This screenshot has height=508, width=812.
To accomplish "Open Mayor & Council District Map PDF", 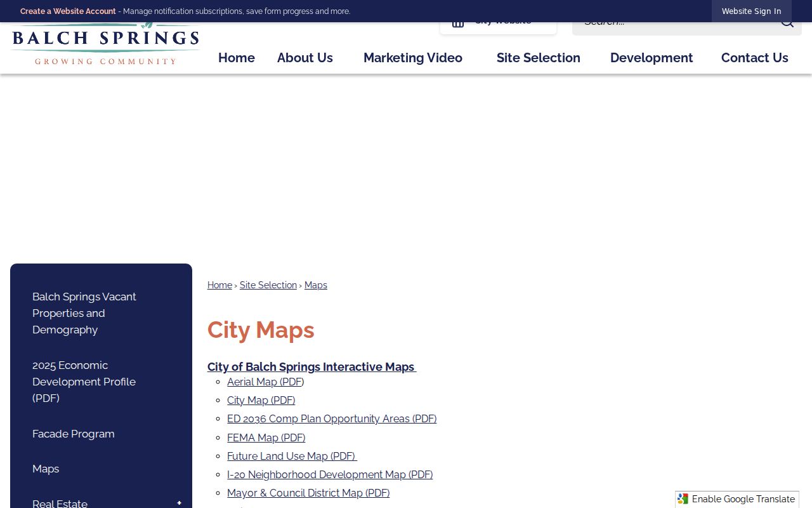I will click(x=308, y=493).
